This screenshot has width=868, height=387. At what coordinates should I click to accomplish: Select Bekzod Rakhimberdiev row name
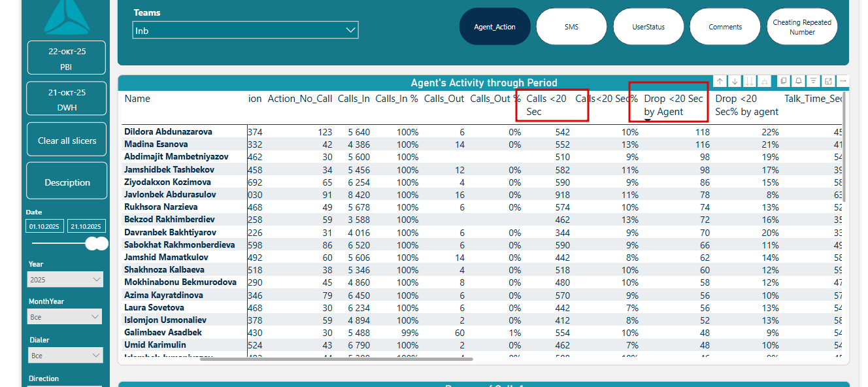169,219
